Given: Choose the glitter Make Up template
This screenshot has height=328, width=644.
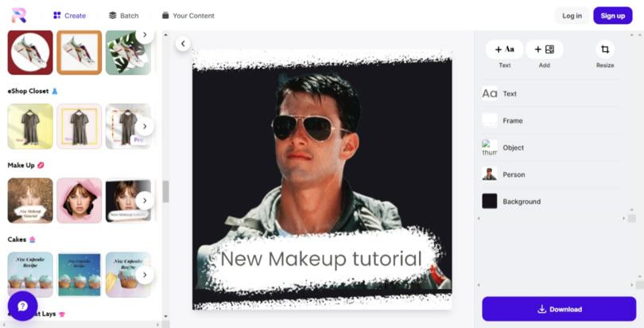Looking at the screenshot, I should (30, 201).
